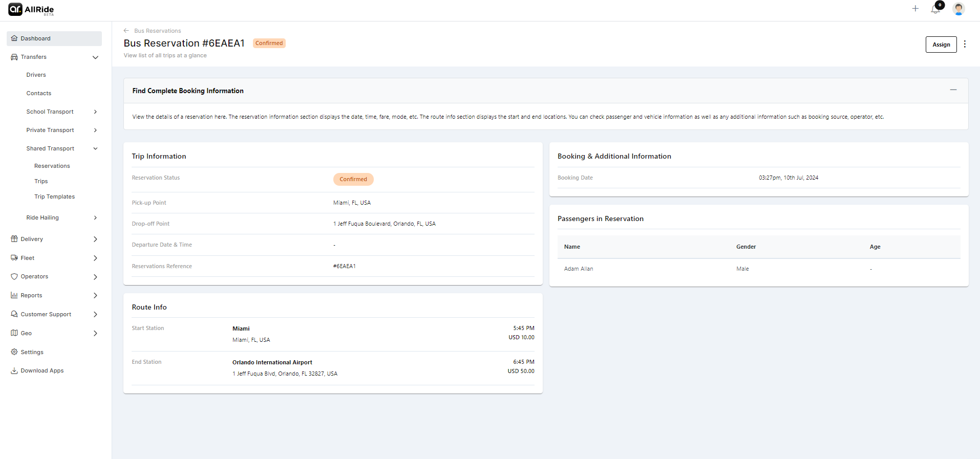This screenshot has width=980, height=459.
Task: Open Reservations under Shared Transport
Action: click(x=52, y=166)
